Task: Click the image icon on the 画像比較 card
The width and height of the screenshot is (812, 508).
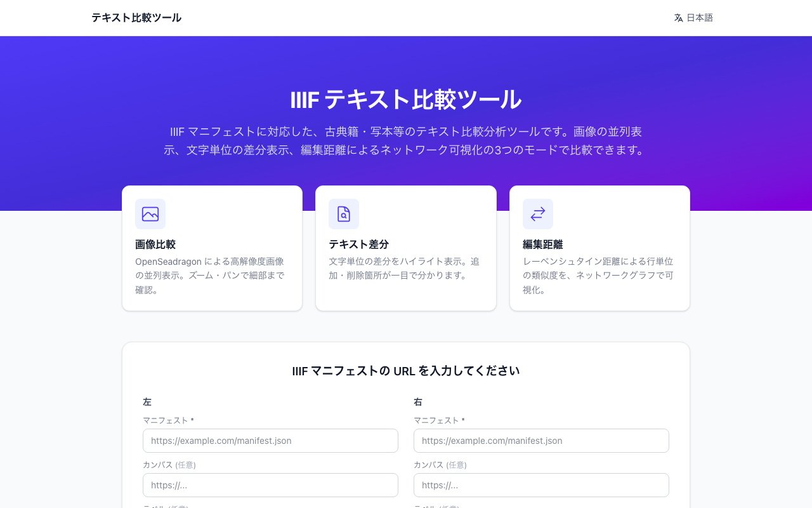Action: click(150, 214)
